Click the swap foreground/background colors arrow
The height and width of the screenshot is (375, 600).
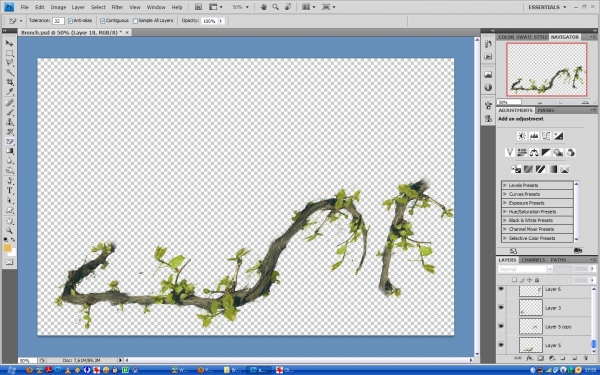tap(13, 240)
